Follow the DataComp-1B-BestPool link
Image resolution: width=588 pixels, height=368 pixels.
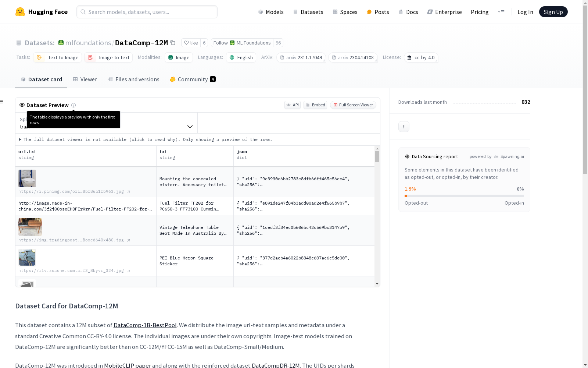point(145,325)
